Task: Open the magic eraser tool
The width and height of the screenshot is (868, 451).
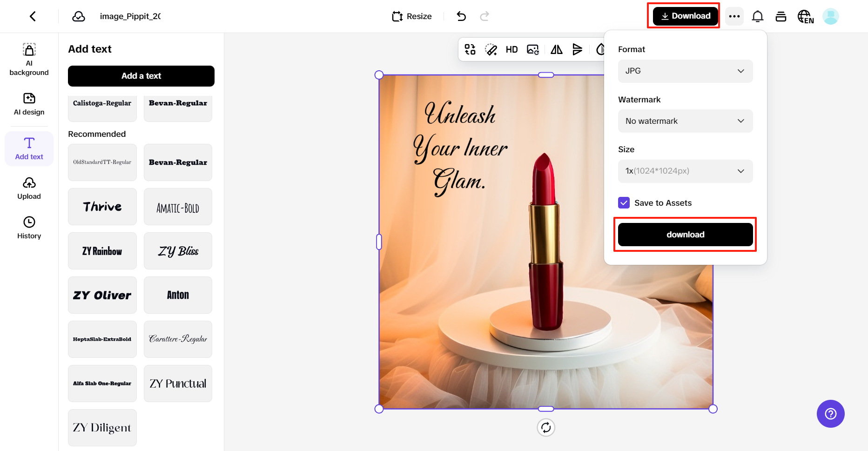Action: (491, 49)
